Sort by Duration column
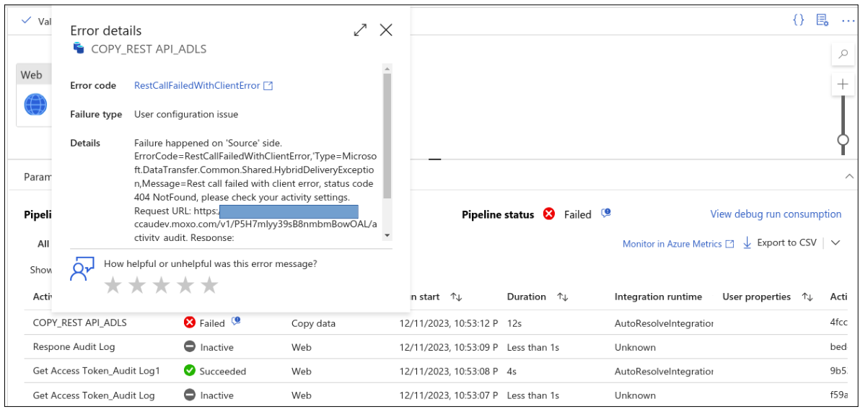This screenshot has width=868, height=412. (x=563, y=297)
